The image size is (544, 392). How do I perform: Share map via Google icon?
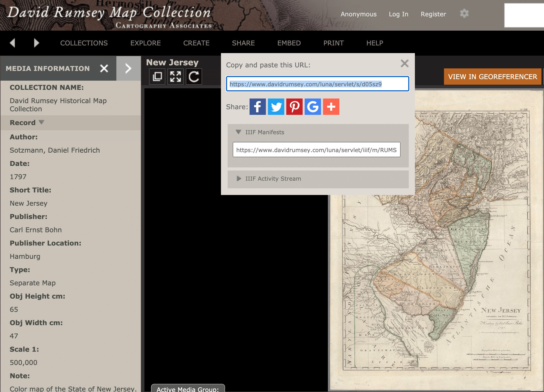pyautogui.click(x=313, y=107)
